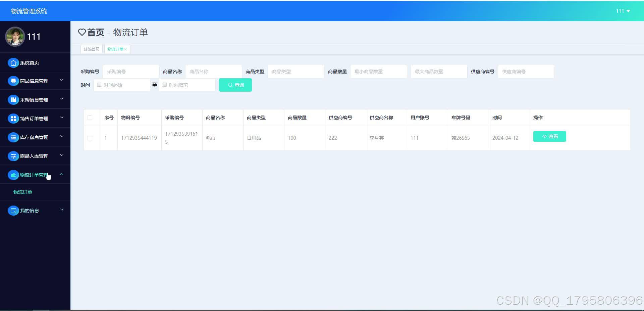The width and height of the screenshot is (644, 311).
Task: Click cell value 1712935444119
Action: coord(139,138)
